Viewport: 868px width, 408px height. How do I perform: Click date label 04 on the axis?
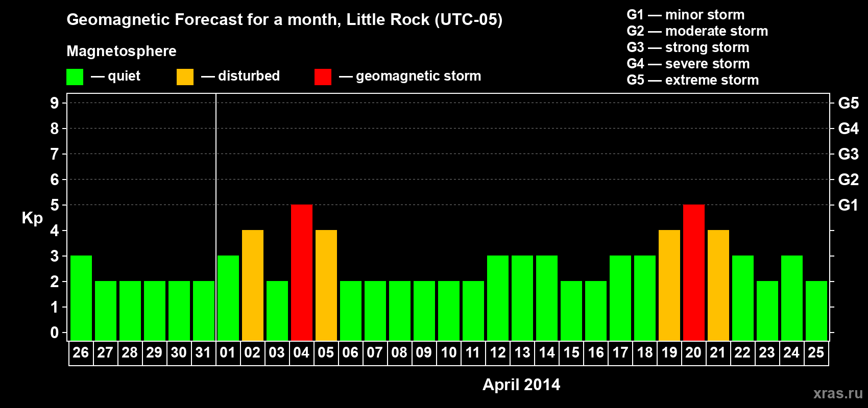[x=301, y=352]
